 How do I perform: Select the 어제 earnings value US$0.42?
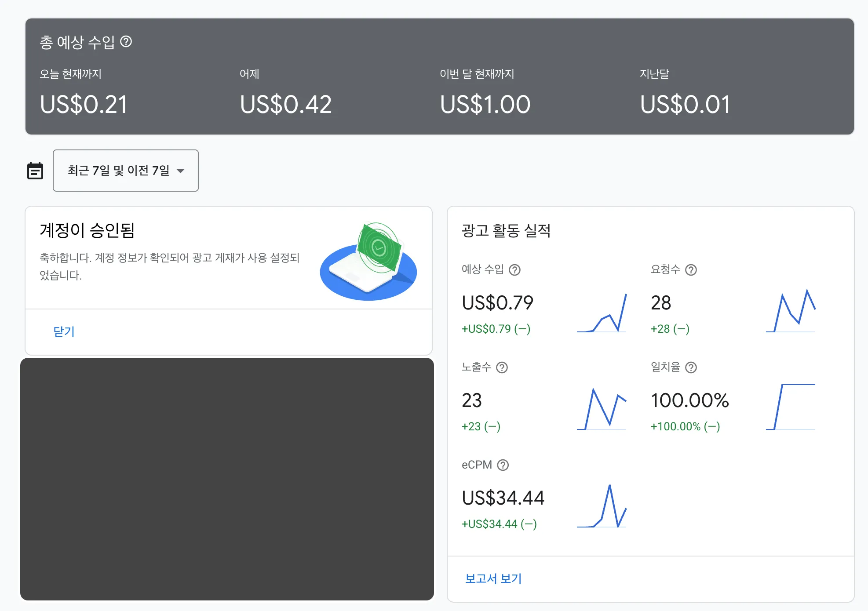tap(286, 103)
